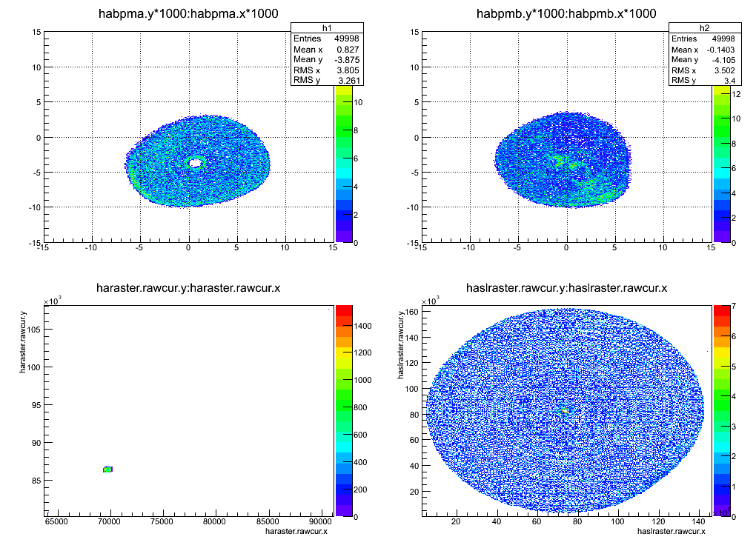Click the haraster data spot near 70000

[107, 469]
